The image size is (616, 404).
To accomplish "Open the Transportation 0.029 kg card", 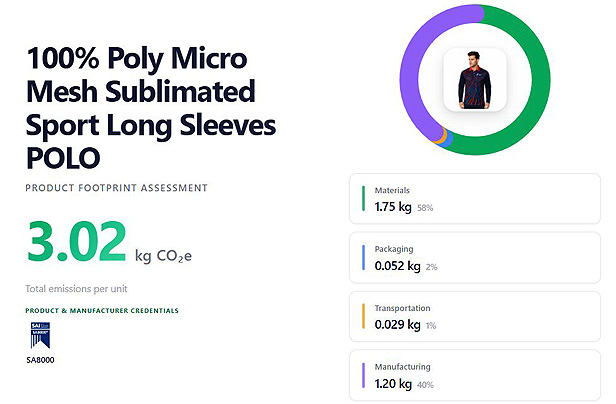I will 475,317.
